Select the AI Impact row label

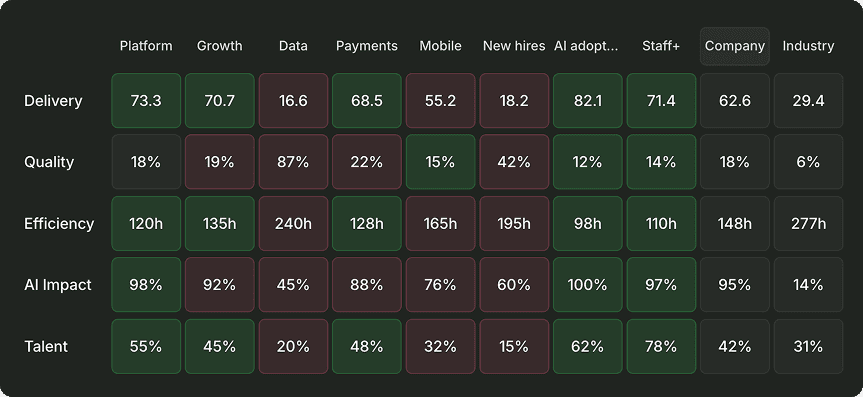coord(58,285)
